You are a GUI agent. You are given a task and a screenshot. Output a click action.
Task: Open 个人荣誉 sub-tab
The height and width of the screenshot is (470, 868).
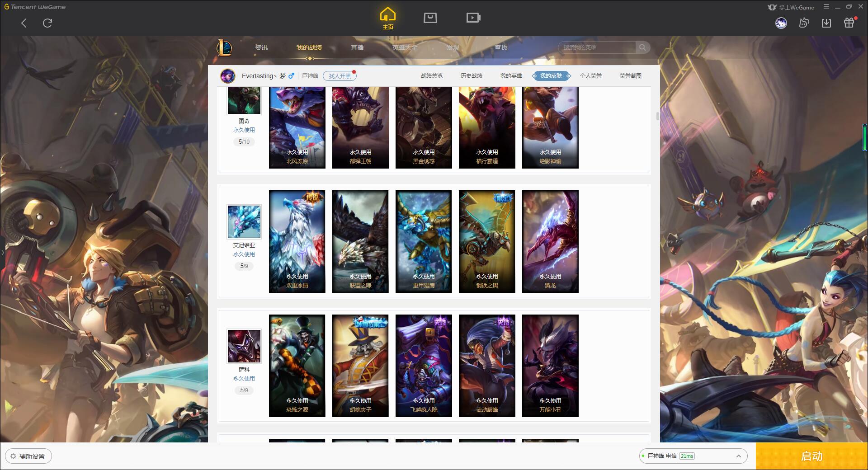click(591, 76)
